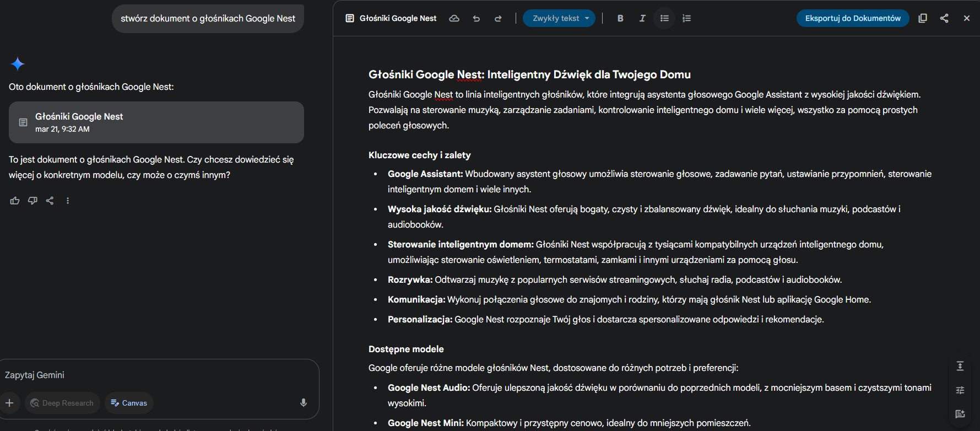Click the cloud save status icon
Image resolution: width=980 pixels, height=431 pixels.
[x=454, y=18]
